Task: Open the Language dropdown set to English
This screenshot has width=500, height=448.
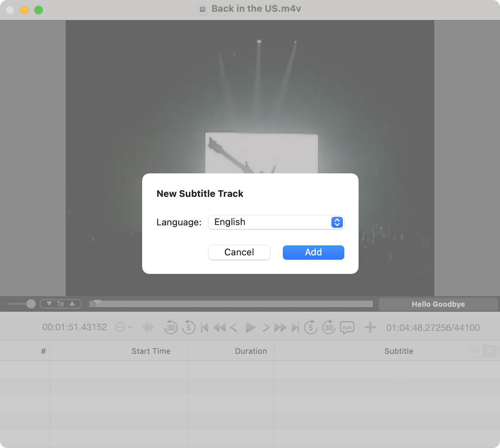Action: 276,222
